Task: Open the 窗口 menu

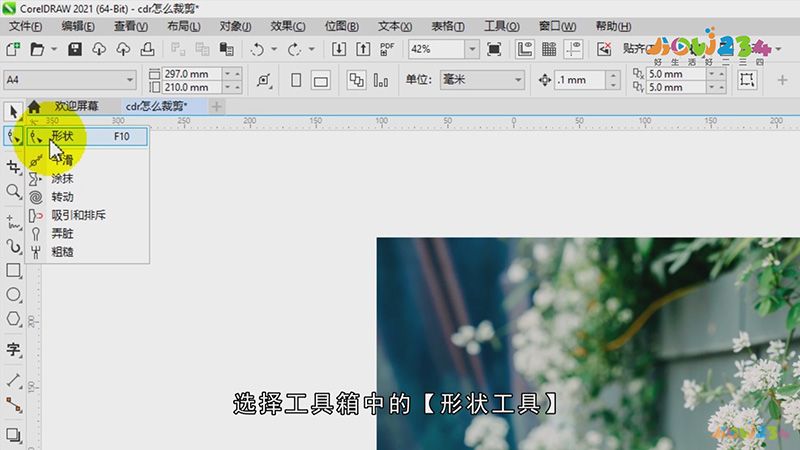Action: 557,26
